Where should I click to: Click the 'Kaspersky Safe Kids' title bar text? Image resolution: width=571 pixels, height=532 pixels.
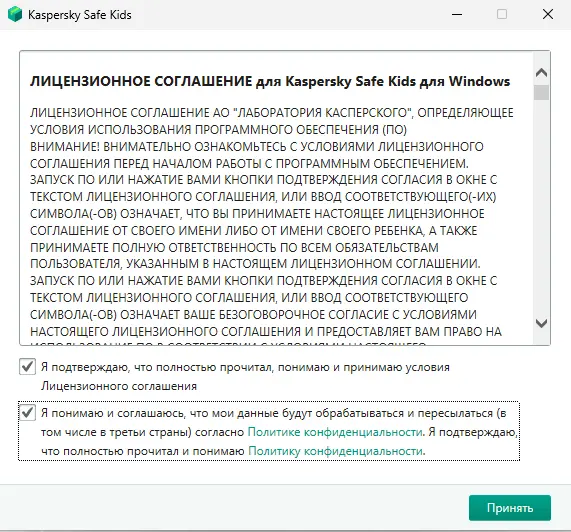point(79,15)
